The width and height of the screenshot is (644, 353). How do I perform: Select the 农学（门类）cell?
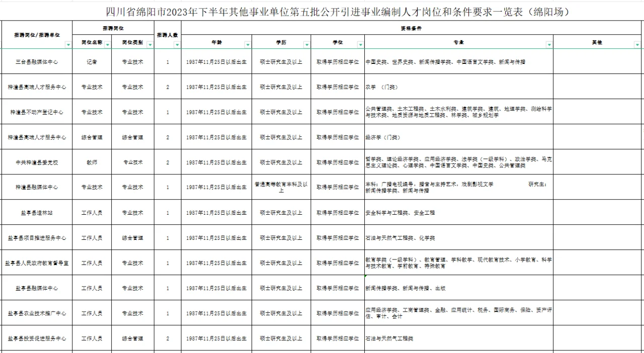[459, 87]
